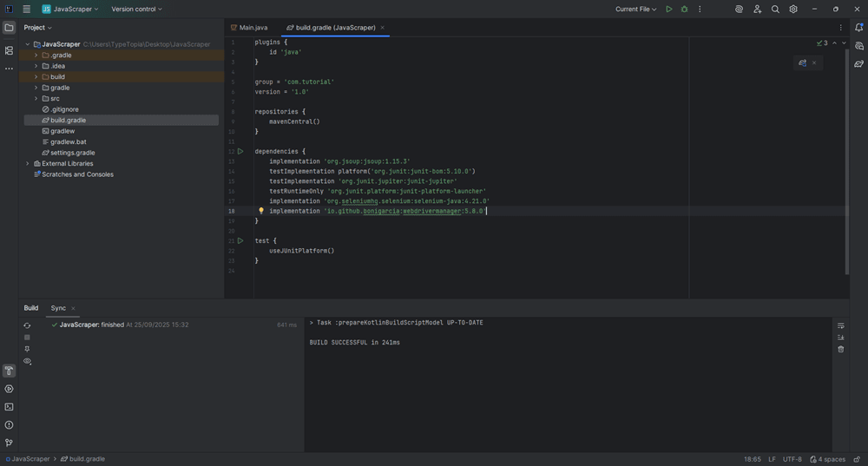868x466 pixels.
Task: Expand the src folder in tree
Action: 36,99
